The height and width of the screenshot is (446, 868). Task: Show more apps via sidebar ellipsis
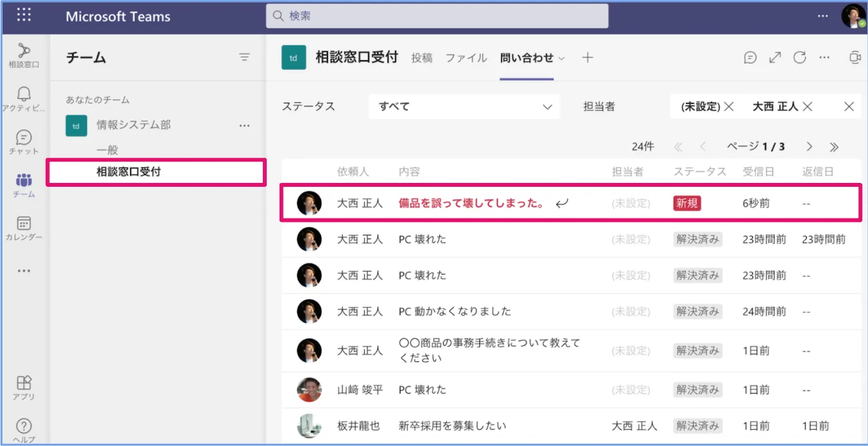[x=24, y=271]
